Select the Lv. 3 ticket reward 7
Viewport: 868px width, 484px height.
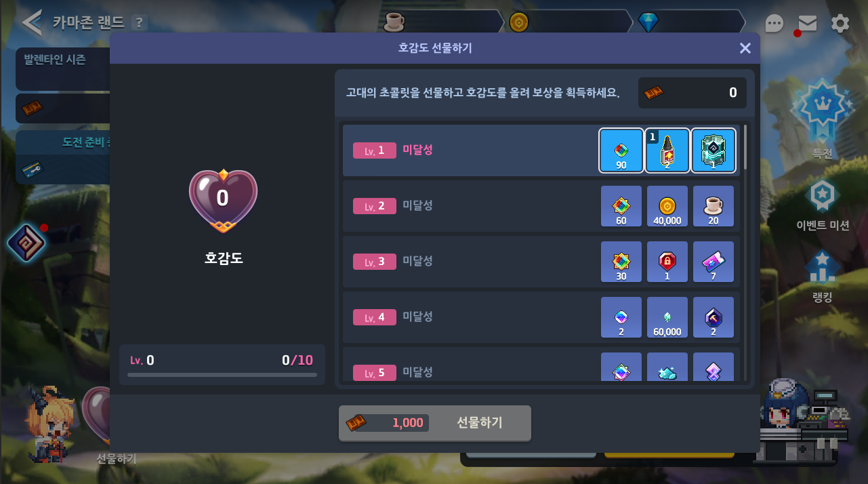click(714, 262)
